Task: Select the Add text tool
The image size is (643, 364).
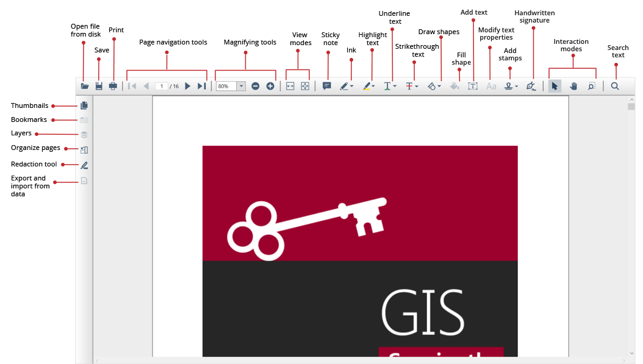Action: 473,87
